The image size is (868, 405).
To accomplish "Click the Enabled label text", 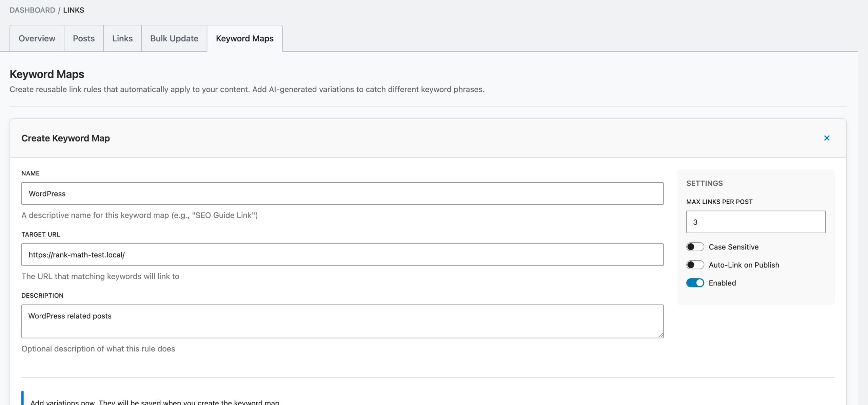I will (x=722, y=283).
